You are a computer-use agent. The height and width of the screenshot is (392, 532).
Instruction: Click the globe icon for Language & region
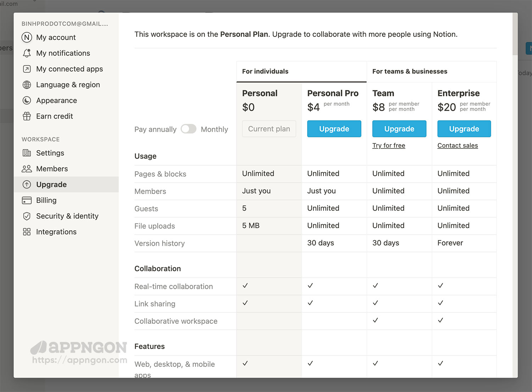pyautogui.click(x=27, y=85)
